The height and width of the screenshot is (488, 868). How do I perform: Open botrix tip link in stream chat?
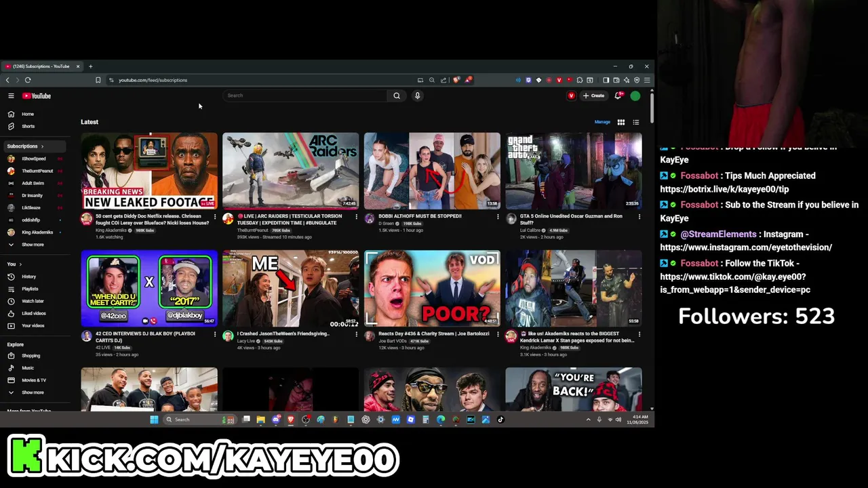coord(724,189)
